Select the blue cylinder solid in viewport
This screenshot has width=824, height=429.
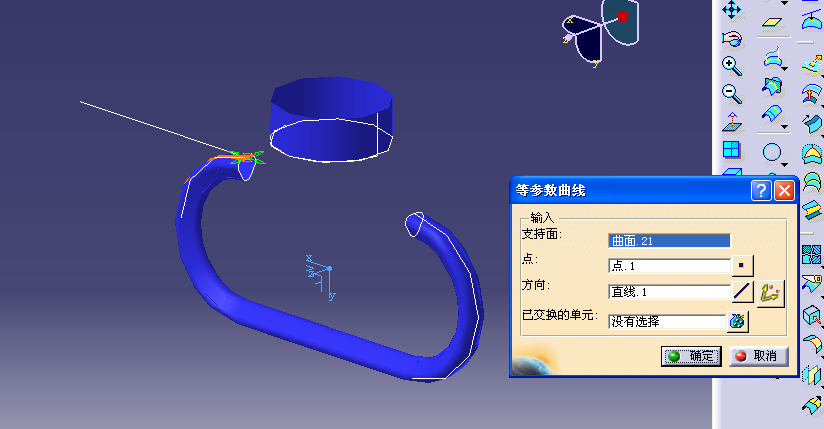coord(332,119)
